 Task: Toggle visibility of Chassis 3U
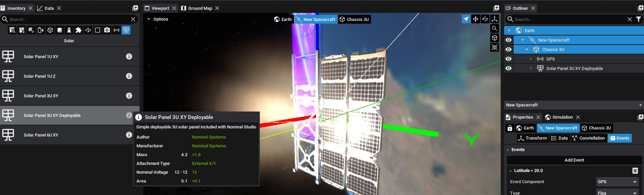tap(508, 49)
